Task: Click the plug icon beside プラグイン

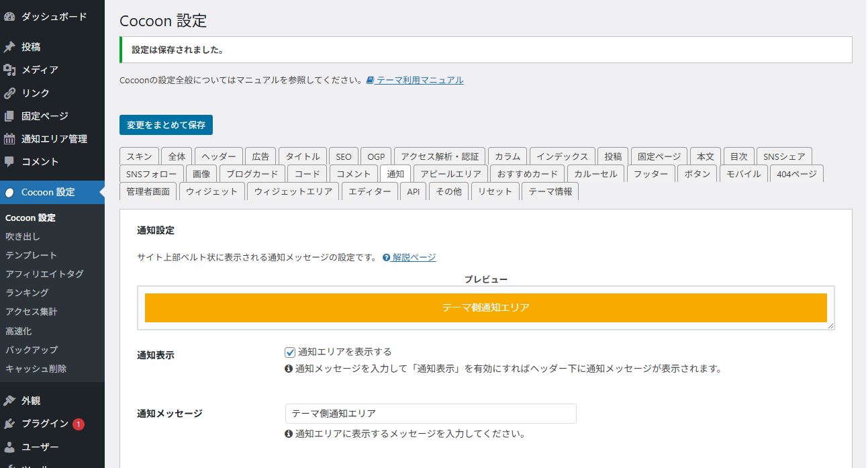Action: tap(9, 424)
